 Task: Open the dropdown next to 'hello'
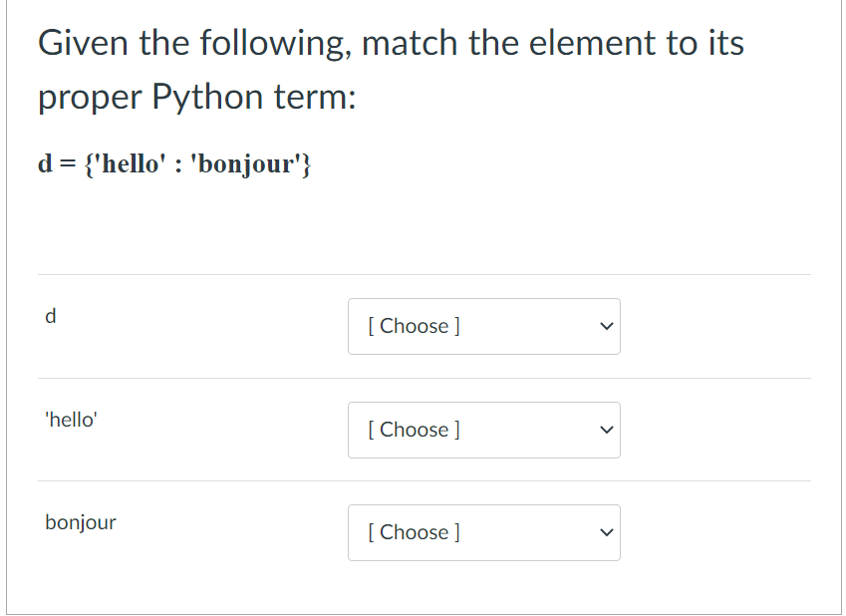(483, 430)
